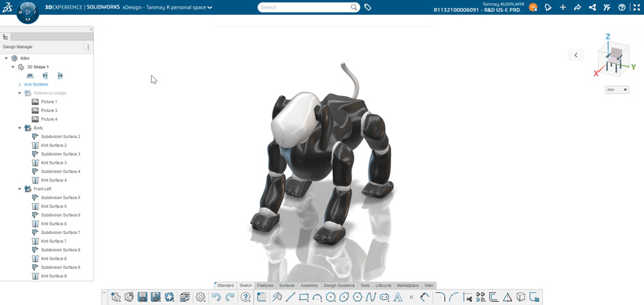Select the sketch Pattern tool
This screenshot has height=305, width=644.
480,297
